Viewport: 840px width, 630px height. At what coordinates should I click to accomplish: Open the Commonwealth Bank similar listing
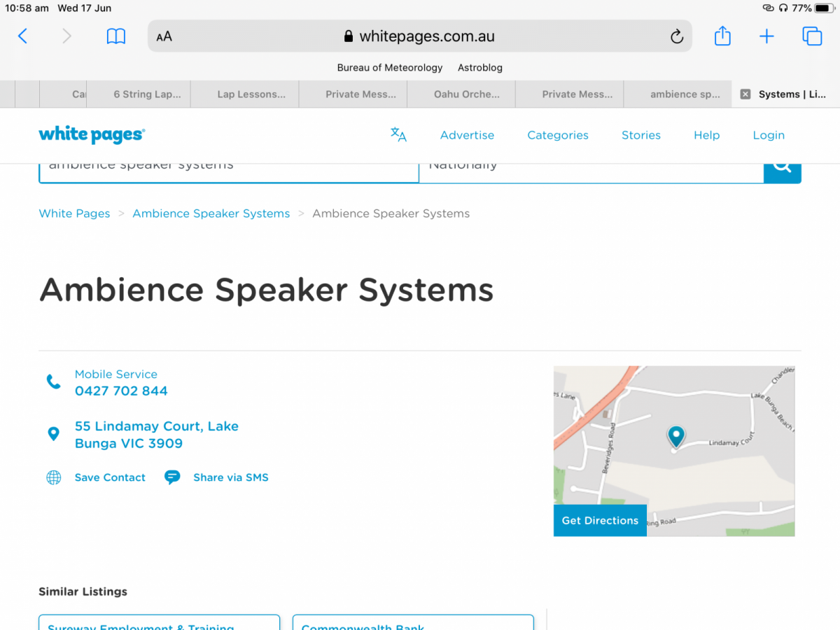(413, 622)
